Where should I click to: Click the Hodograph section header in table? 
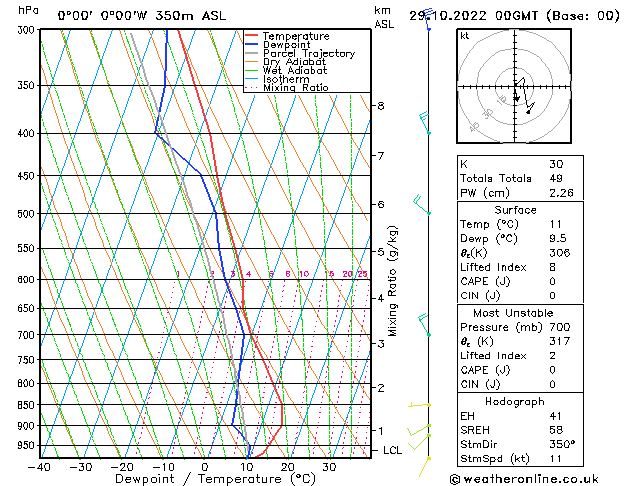click(515, 401)
